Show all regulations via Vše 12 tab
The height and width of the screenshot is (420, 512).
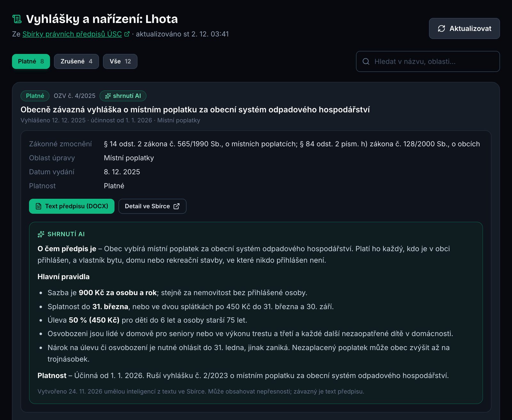120,61
